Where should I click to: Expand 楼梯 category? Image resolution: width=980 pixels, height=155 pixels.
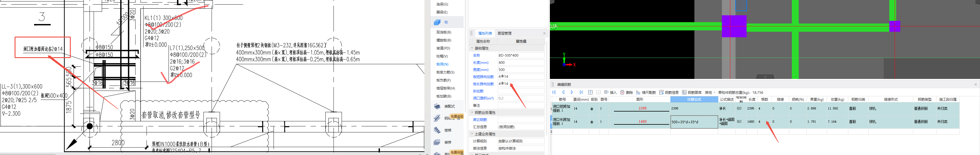coord(447,130)
